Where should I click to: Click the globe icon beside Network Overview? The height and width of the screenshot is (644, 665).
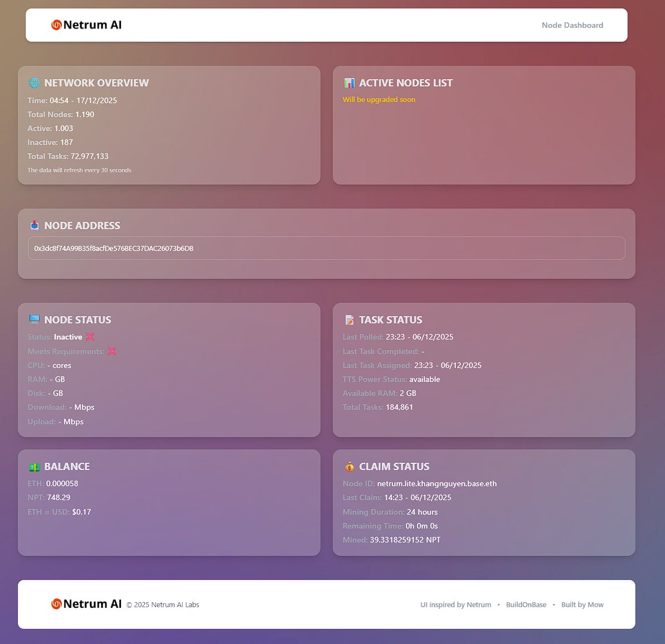[x=34, y=83]
